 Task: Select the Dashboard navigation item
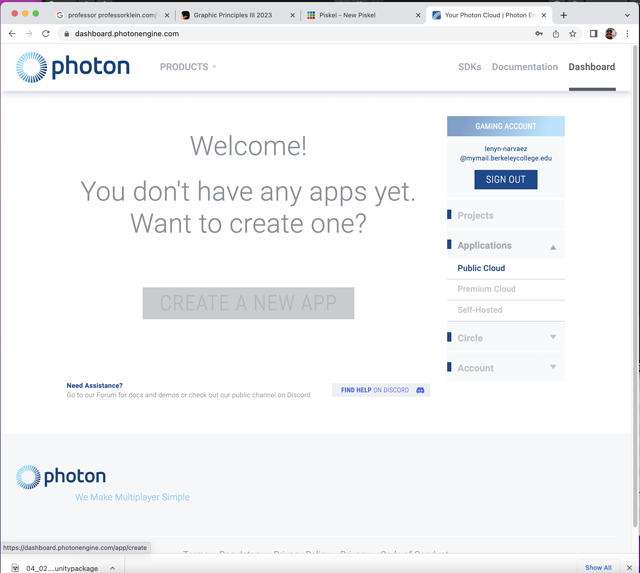(x=592, y=67)
